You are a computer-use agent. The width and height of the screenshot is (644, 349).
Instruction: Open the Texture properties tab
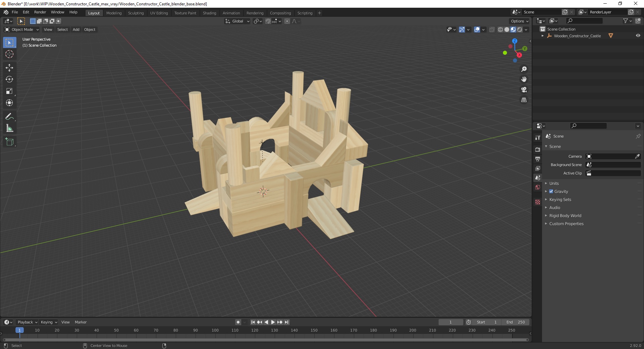click(538, 202)
